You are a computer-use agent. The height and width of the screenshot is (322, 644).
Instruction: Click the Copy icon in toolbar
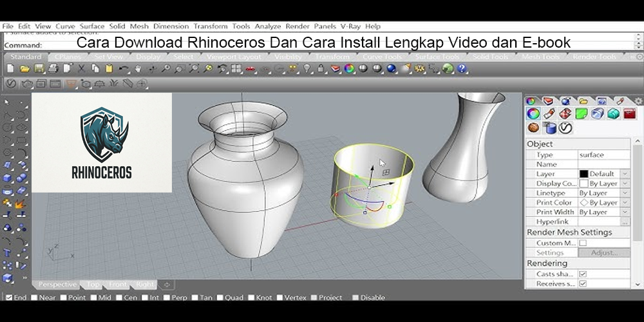point(95,69)
